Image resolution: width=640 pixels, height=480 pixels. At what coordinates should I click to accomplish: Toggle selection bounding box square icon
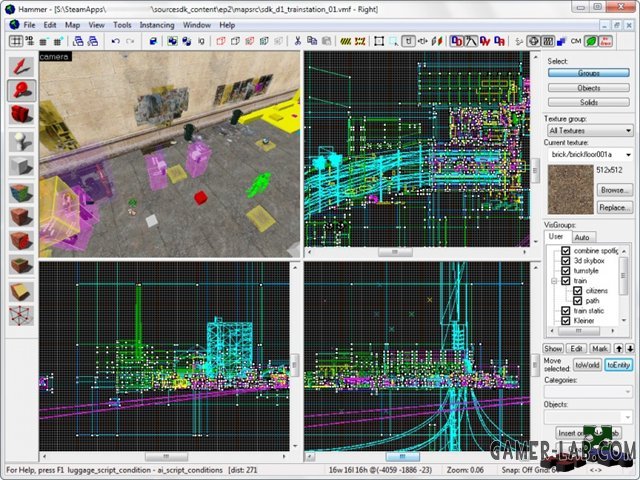tap(379, 41)
